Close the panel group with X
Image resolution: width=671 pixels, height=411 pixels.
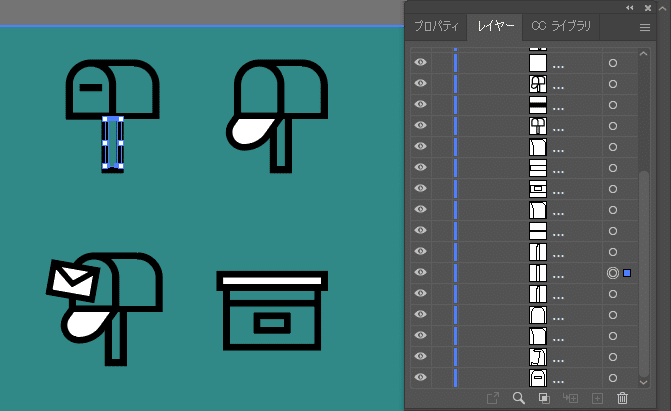click(648, 8)
